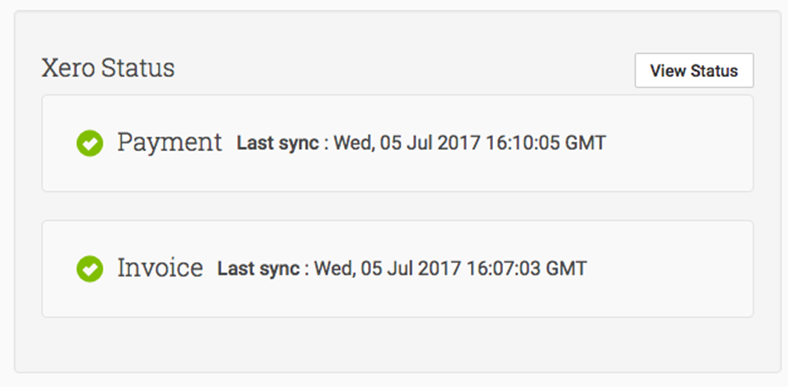Image resolution: width=788 pixels, height=387 pixels.
Task: Click the bold Last sync label for Payment
Action: (278, 143)
